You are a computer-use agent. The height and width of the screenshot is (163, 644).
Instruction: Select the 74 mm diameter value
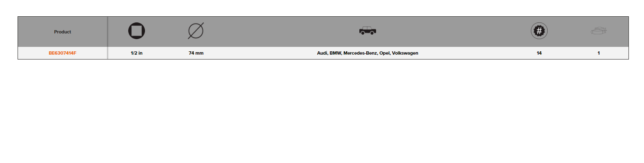[x=196, y=53]
